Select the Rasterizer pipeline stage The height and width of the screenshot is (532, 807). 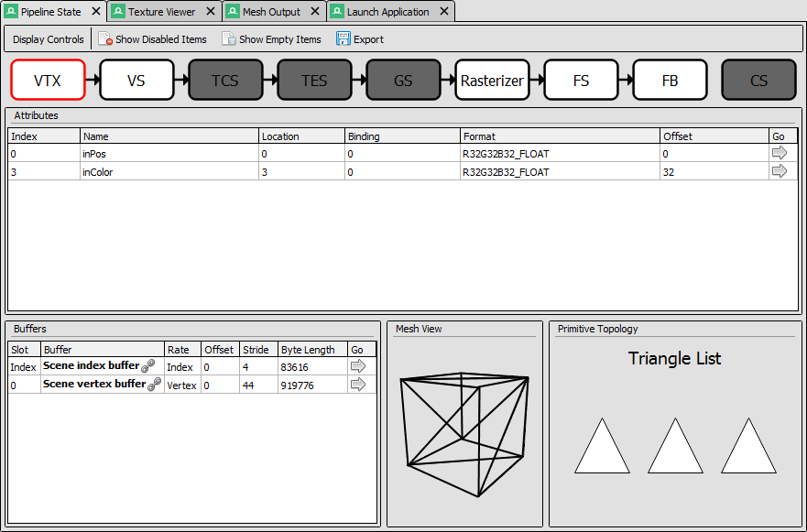(492, 80)
